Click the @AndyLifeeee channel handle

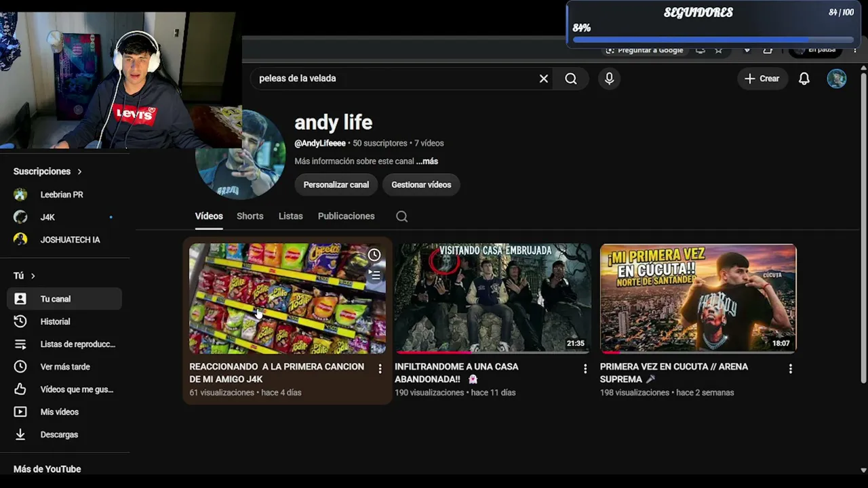click(x=320, y=144)
